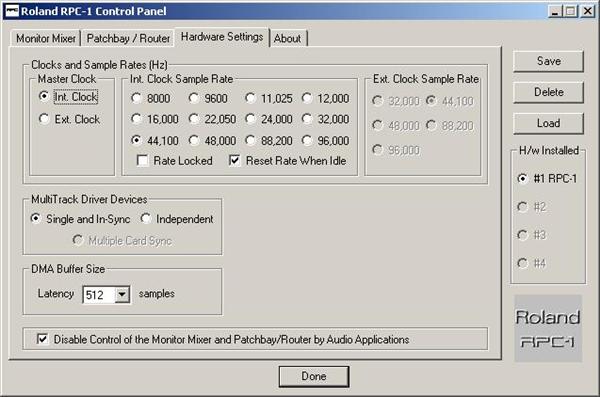Image resolution: width=600 pixels, height=397 pixels.
Task: Click the Save button
Action: click(x=548, y=61)
